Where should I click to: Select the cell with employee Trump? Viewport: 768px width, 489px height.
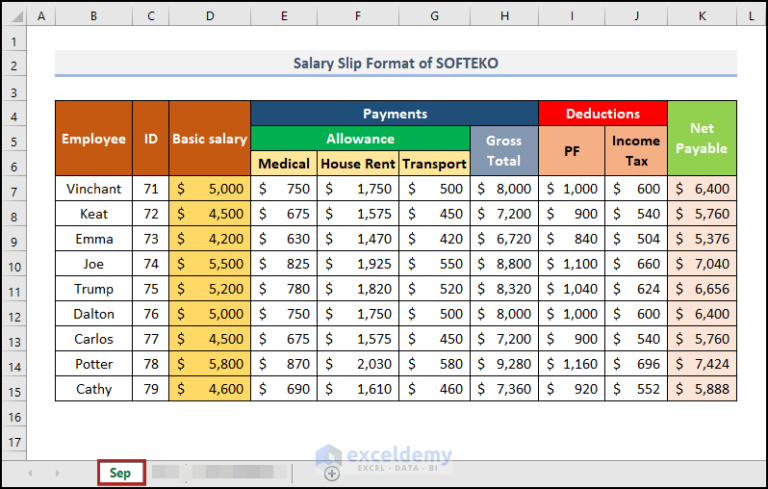click(94, 289)
